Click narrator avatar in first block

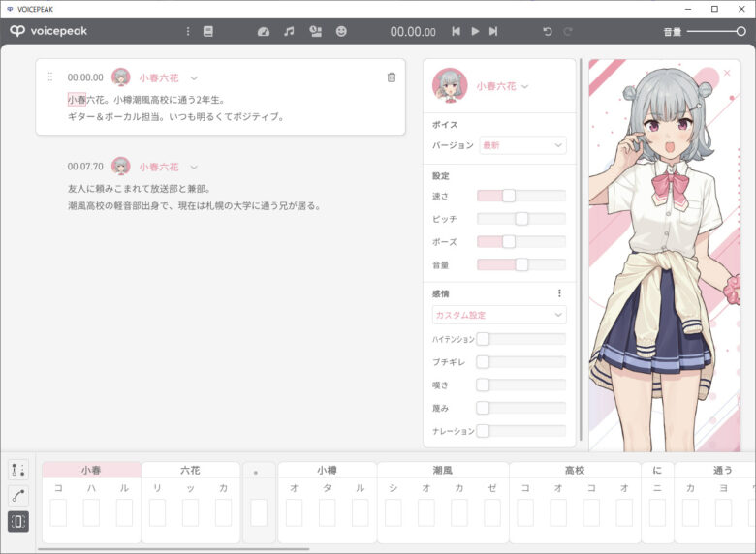pyautogui.click(x=120, y=77)
